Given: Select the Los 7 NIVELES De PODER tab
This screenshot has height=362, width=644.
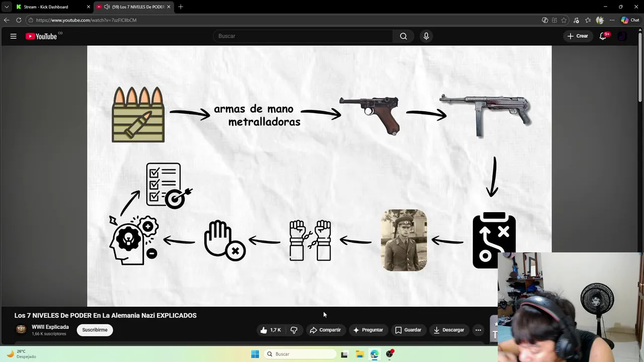Looking at the screenshot, I should 134,7.
